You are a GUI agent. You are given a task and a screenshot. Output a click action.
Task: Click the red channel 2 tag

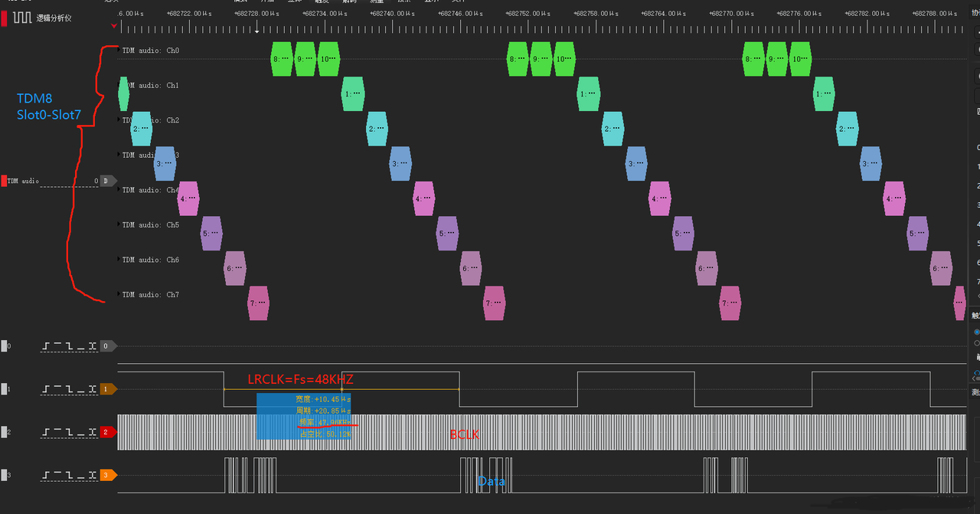[x=108, y=432]
